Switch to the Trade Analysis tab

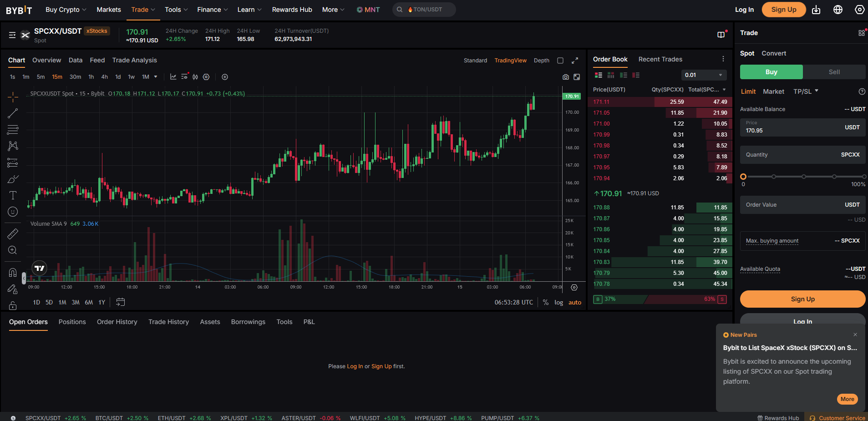(x=135, y=60)
